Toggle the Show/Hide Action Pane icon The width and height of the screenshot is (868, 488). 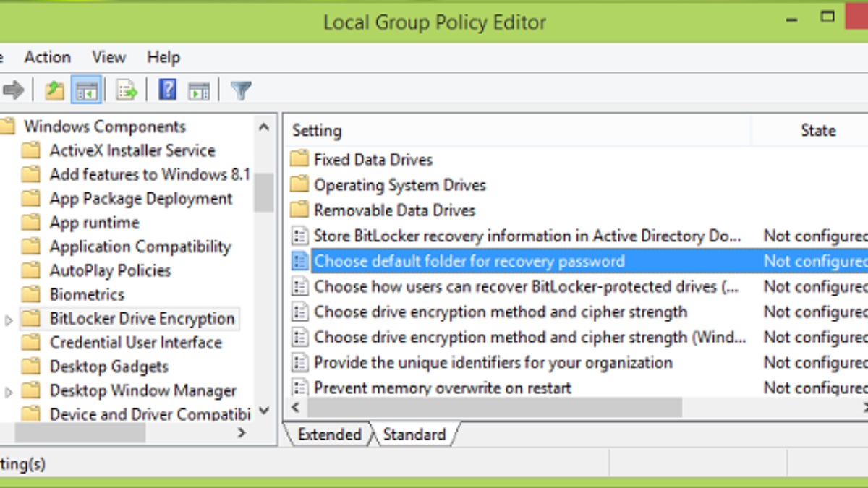point(198,90)
